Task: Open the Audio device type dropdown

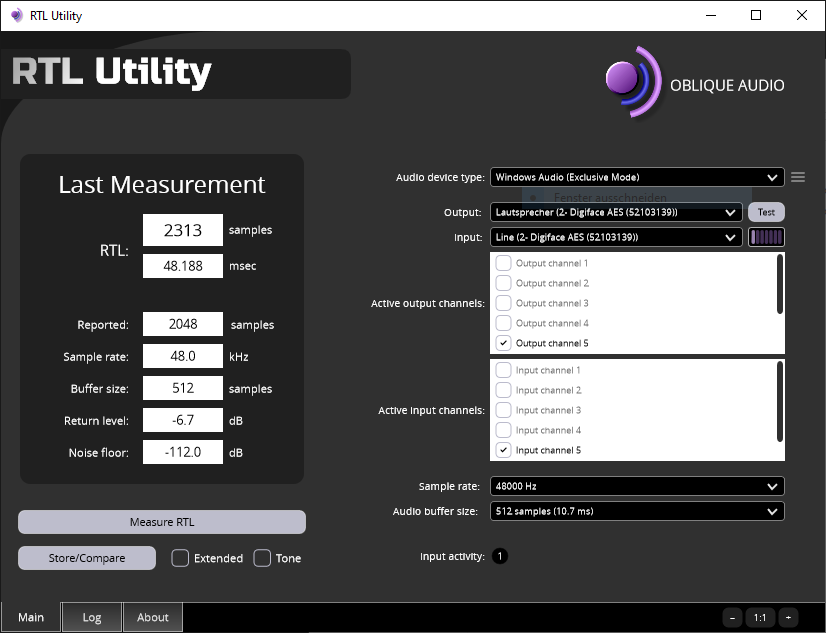Action: (637, 177)
